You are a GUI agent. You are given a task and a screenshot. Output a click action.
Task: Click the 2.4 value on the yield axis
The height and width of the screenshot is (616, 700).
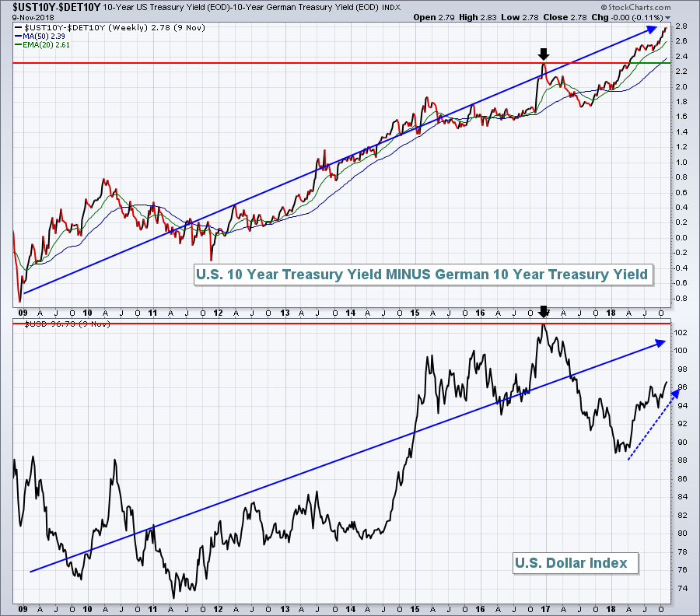point(681,56)
